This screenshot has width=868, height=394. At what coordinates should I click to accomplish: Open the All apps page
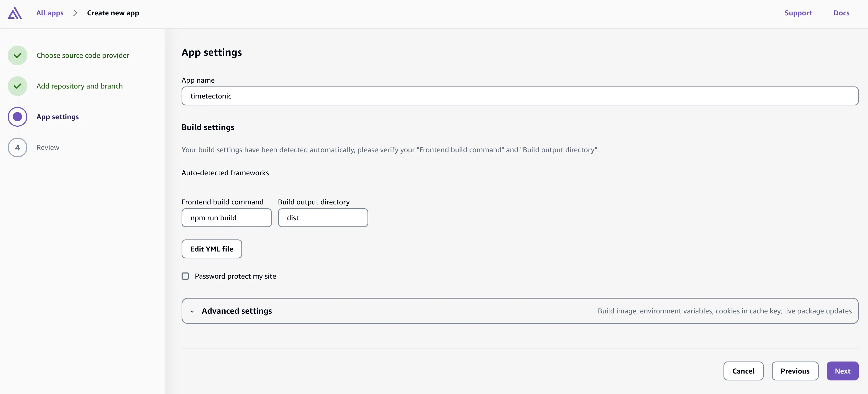pyautogui.click(x=50, y=13)
